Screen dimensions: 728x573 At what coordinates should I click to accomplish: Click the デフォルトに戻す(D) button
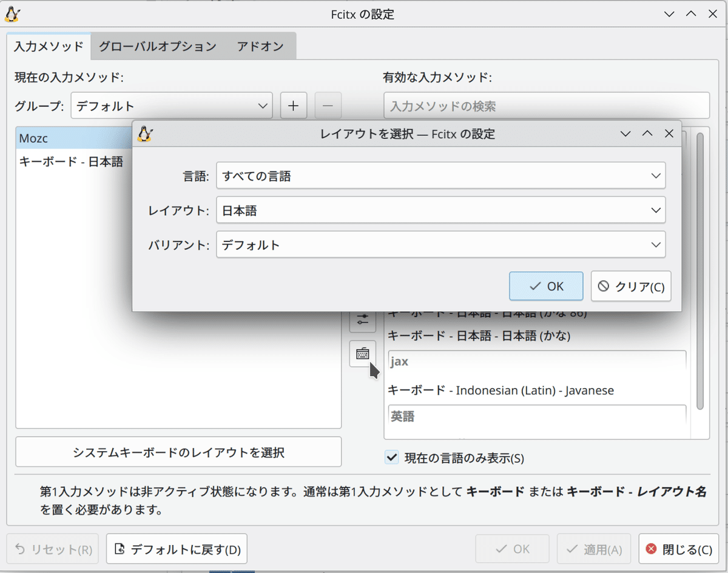177,549
